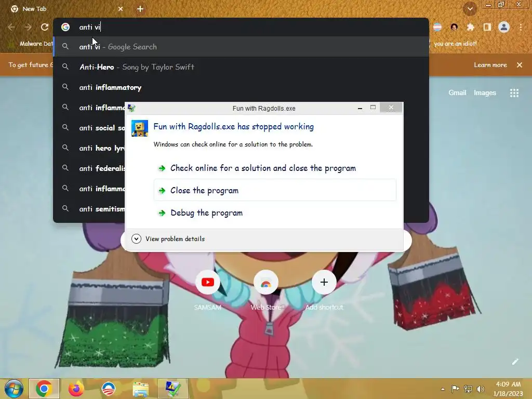The height and width of the screenshot is (399, 532).
Task: Click the Chrome reload page icon
Action: (x=45, y=27)
